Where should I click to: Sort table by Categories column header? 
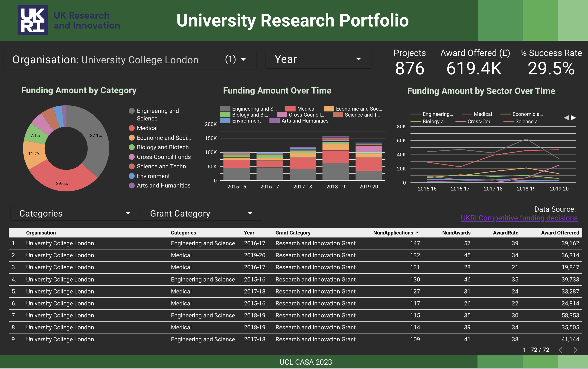[183, 233]
